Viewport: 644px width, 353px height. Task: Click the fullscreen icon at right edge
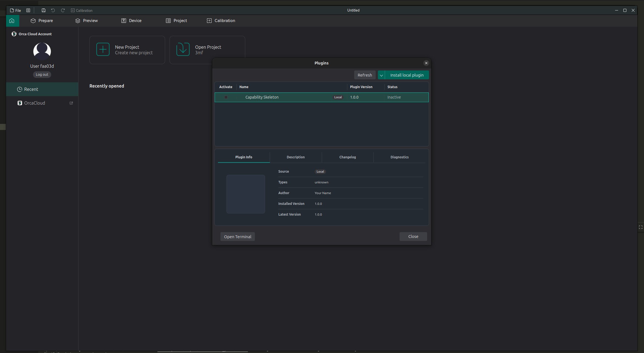tap(641, 227)
